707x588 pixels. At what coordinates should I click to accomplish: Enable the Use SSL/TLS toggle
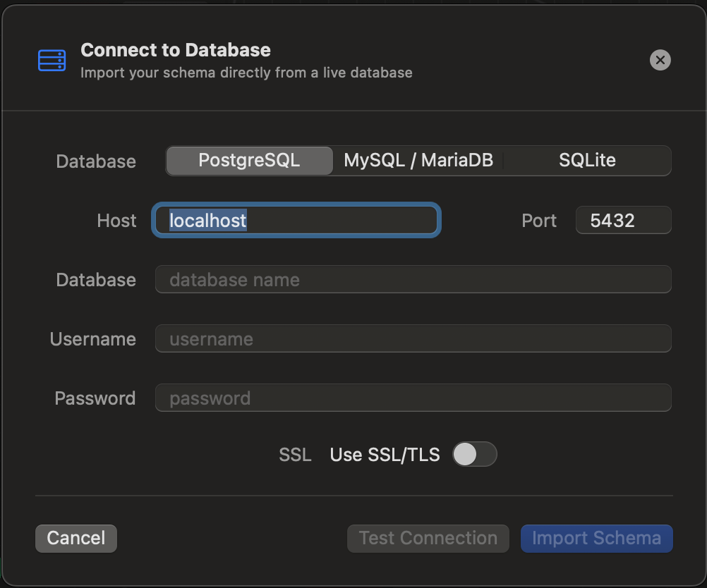pos(474,454)
